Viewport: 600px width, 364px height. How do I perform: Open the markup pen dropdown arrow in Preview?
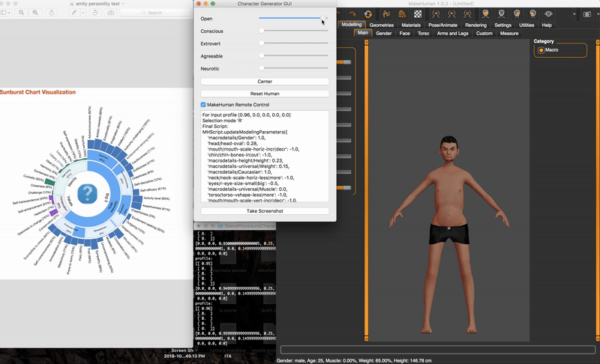tap(83, 13)
